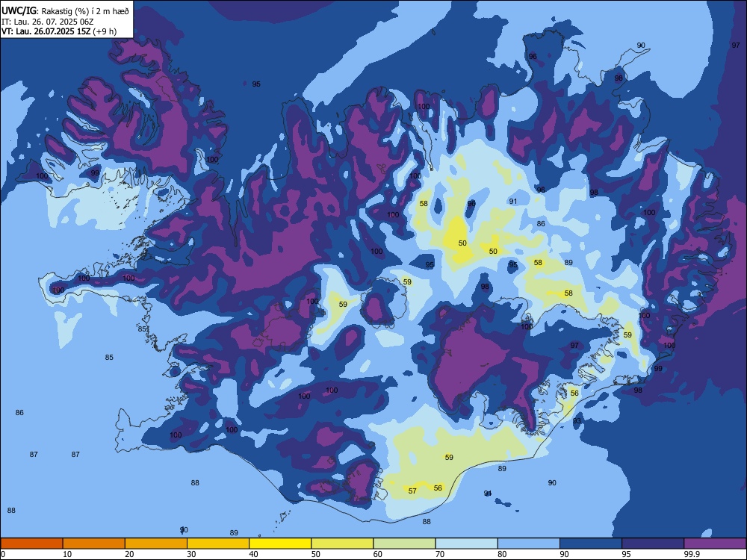Image resolution: width=747 pixels, height=560 pixels.
Task: Select the initial time line 'IT: Lau. 26. 07. 2025 06Z'
Action: pos(48,22)
